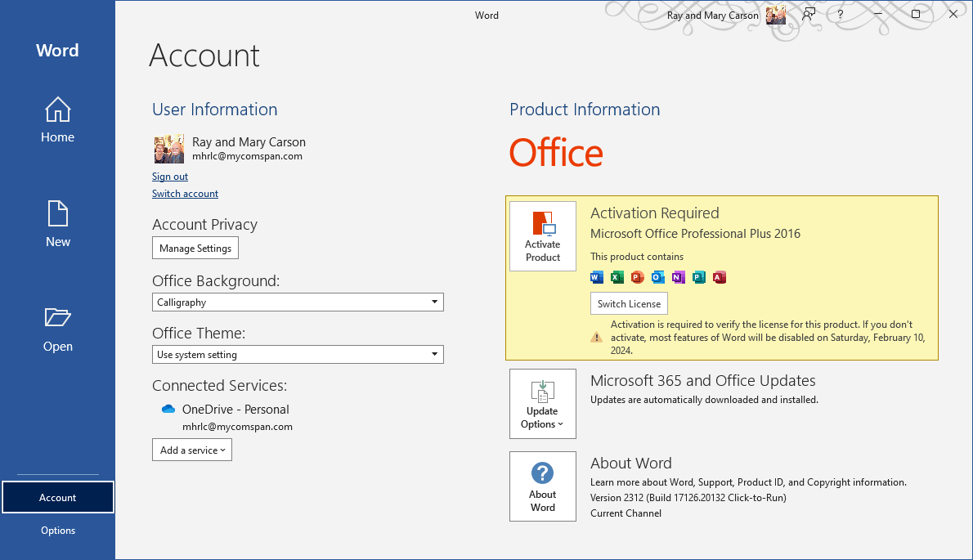Click the OneDrive cloud icon
The image size is (973, 560).
168,410
